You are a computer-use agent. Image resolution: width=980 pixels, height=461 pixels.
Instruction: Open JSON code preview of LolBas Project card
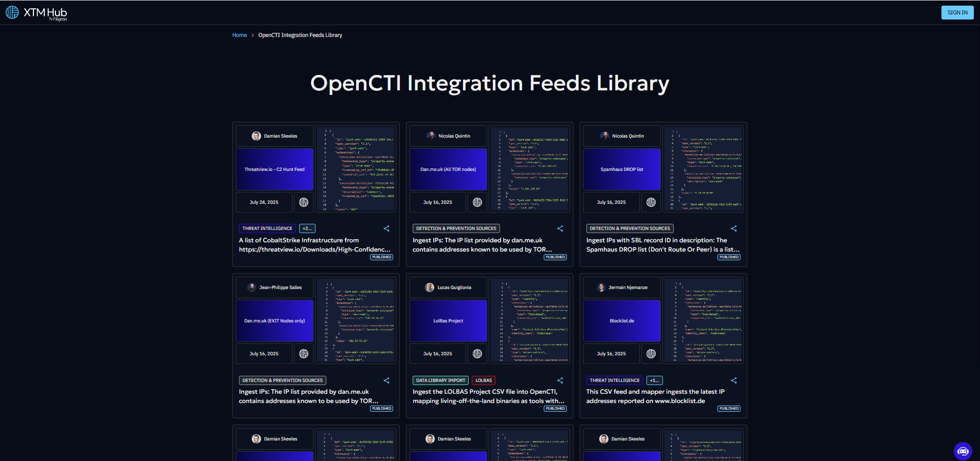[x=530, y=320]
